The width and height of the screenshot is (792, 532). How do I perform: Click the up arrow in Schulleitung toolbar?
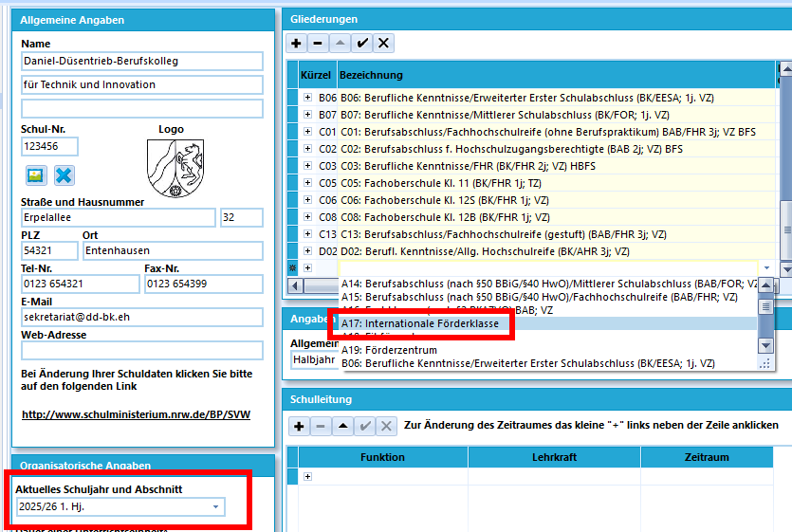click(x=343, y=427)
